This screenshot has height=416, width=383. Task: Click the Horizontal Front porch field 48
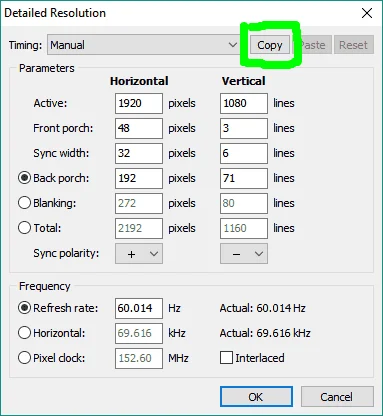point(139,128)
